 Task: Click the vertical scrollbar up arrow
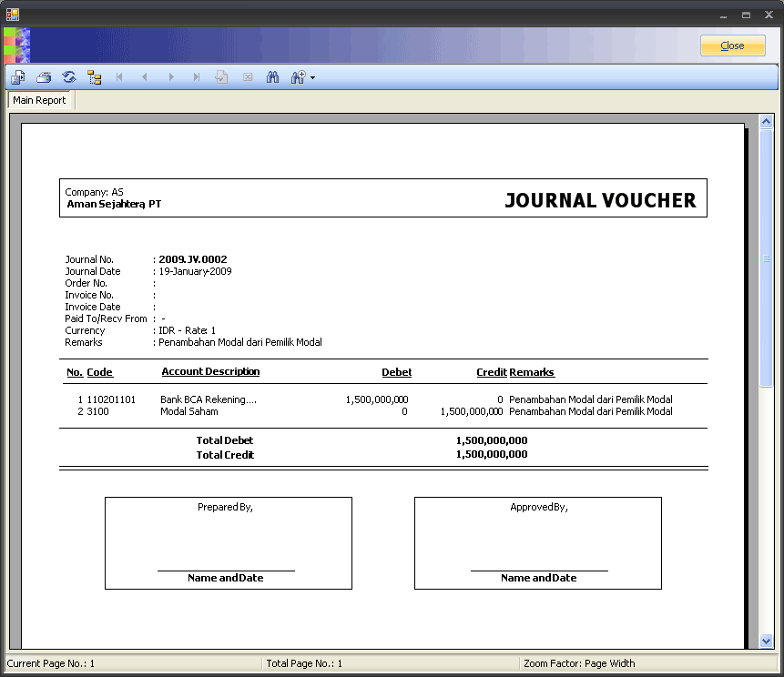click(x=766, y=123)
